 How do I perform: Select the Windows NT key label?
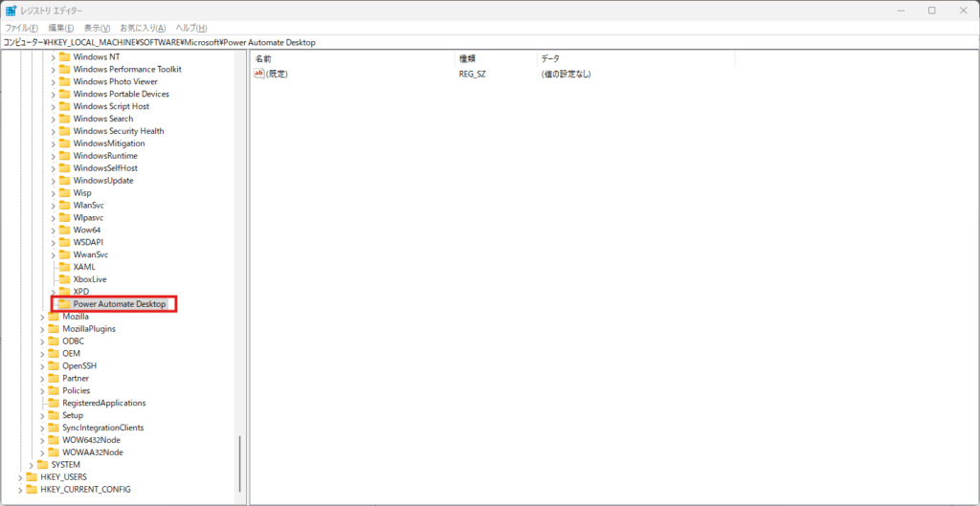(97, 56)
